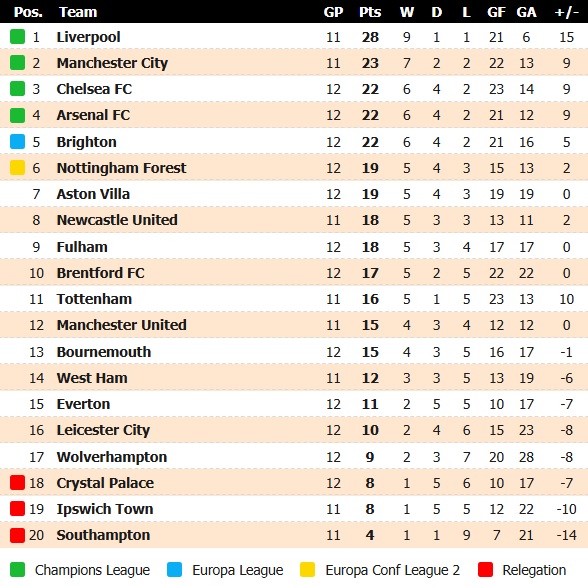Open the Manchester City team row

(x=294, y=63)
